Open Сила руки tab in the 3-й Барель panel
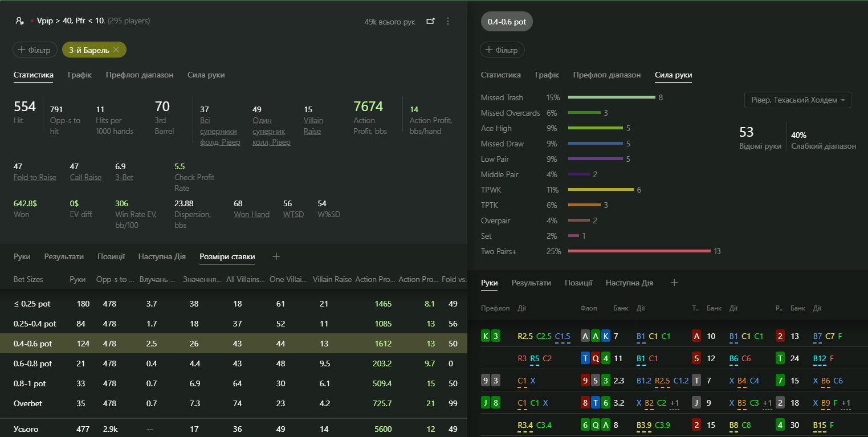 pos(206,75)
